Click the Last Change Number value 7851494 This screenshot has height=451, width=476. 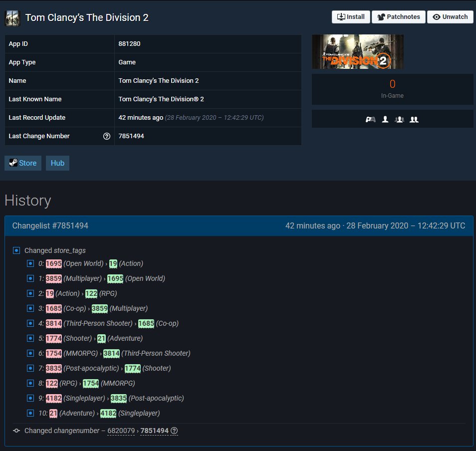pyautogui.click(x=131, y=136)
